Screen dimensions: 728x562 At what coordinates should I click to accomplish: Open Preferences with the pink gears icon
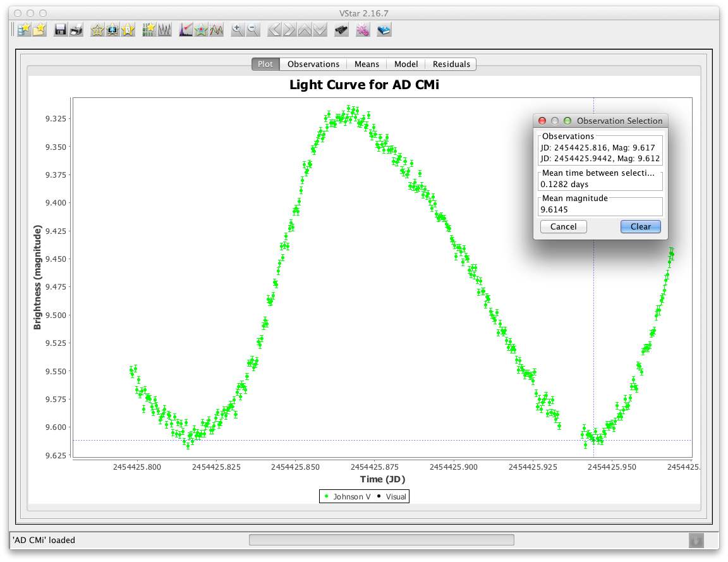[x=363, y=30]
